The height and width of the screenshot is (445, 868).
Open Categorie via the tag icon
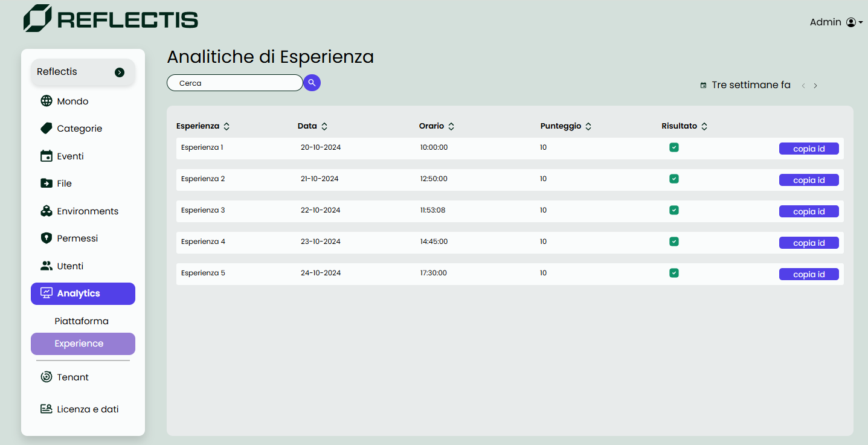[x=46, y=128]
